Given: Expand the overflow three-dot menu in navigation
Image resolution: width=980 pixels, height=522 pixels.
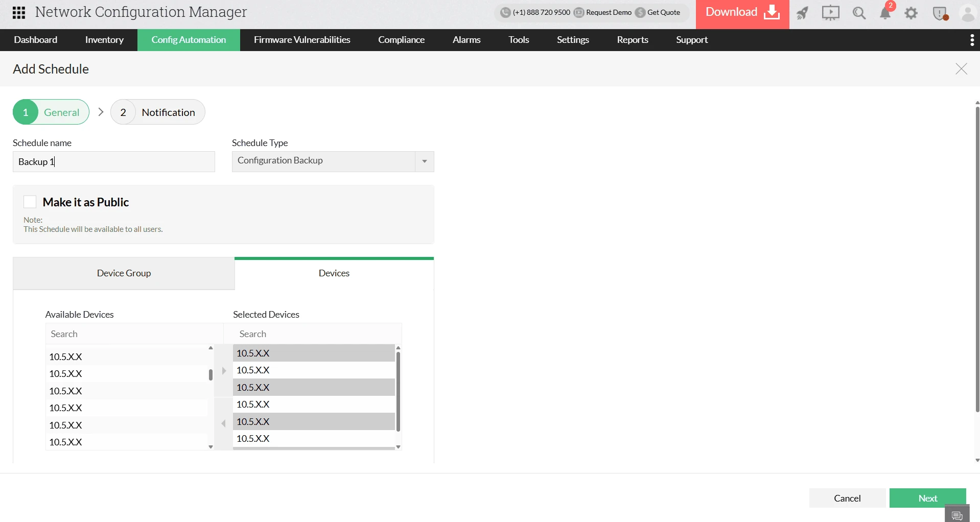Looking at the screenshot, I should [972, 39].
